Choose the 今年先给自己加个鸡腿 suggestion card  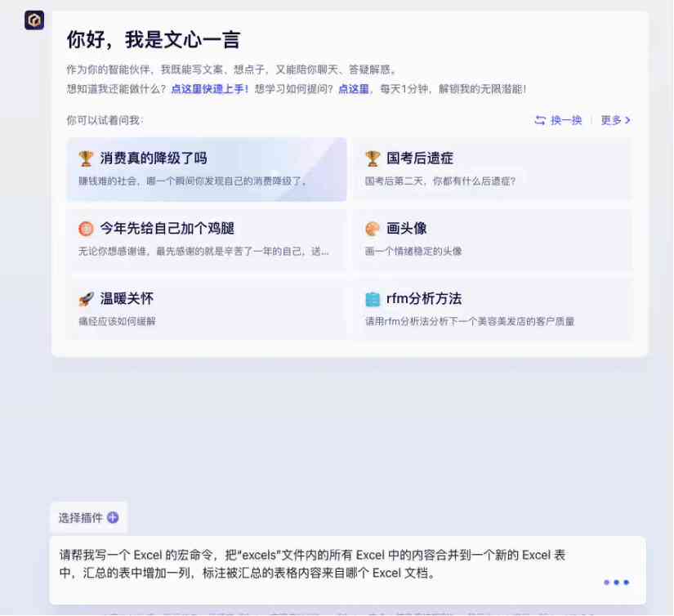click(207, 239)
